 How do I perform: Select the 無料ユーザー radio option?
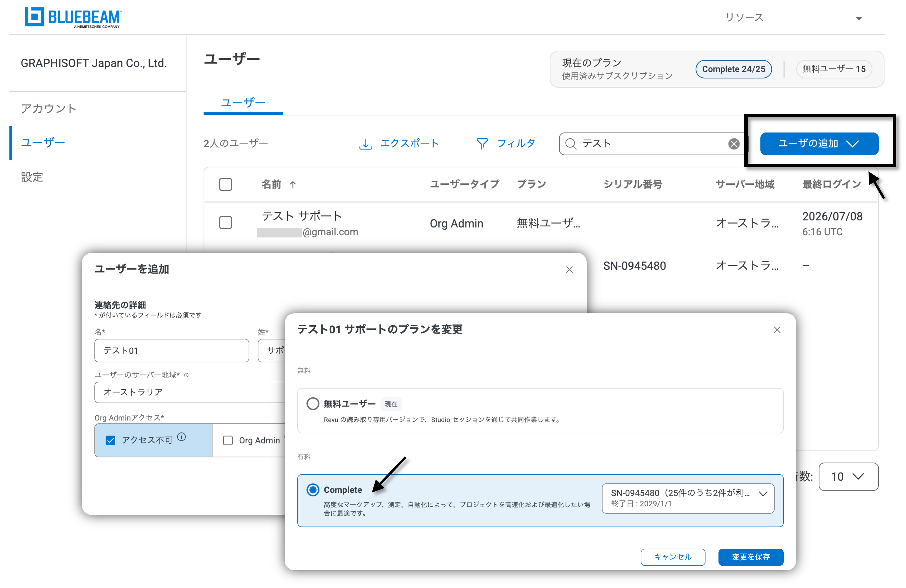312,404
